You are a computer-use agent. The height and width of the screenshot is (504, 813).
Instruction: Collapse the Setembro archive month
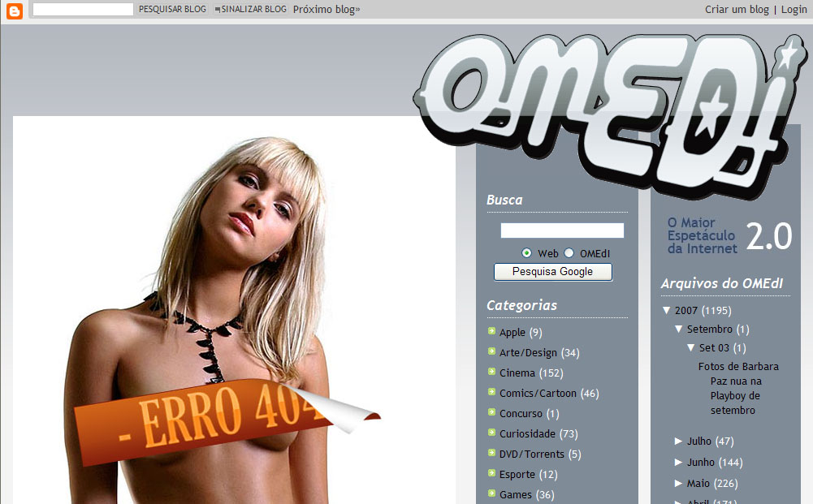[679, 330]
